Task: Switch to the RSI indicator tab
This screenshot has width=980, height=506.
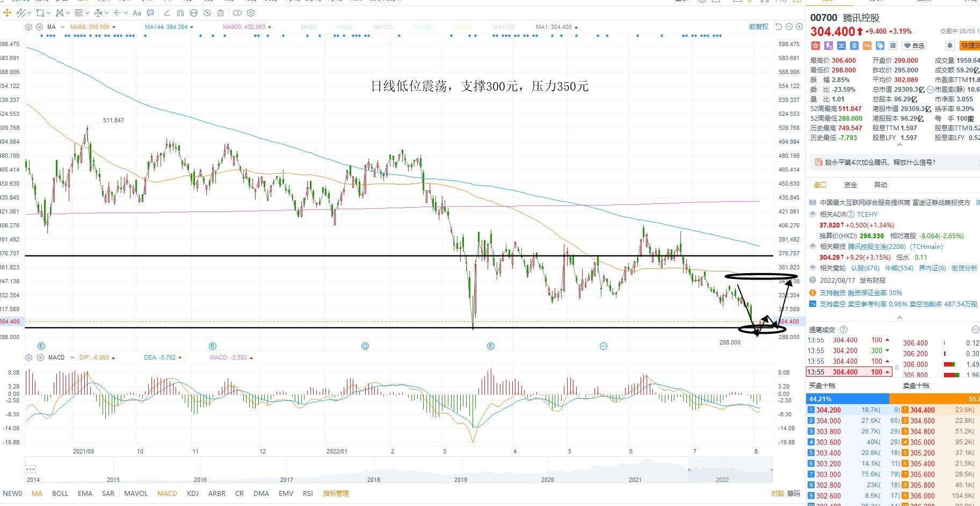Action: click(x=308, y=494)
